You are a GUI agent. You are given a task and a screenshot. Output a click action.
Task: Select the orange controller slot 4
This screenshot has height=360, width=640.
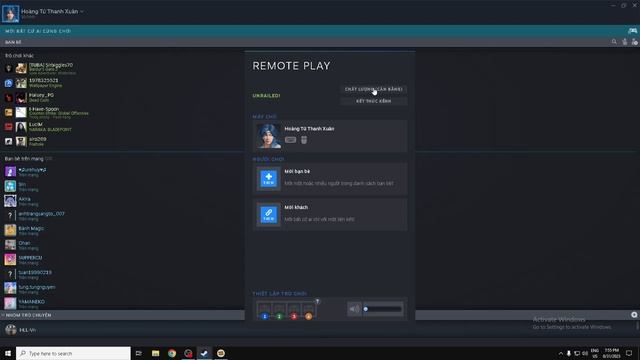pyautogui.click(x=309, y=316)
